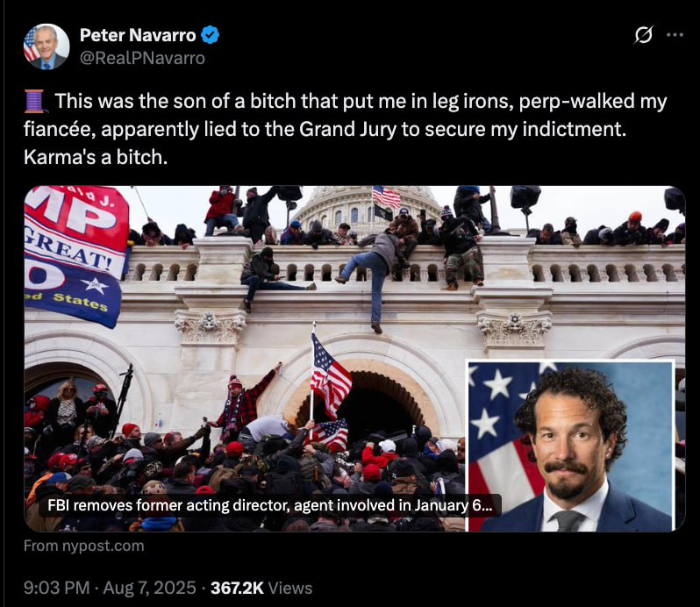The height and width of the screenshot is (607, 700).
Task: Click the 367.2K view count
Action: click(x=238, y=588)
